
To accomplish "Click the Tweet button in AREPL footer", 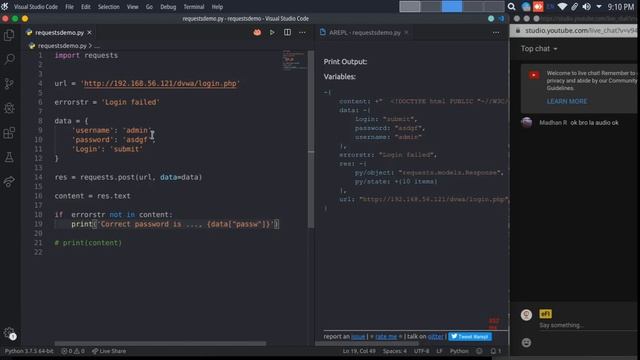I will point(470,337).
